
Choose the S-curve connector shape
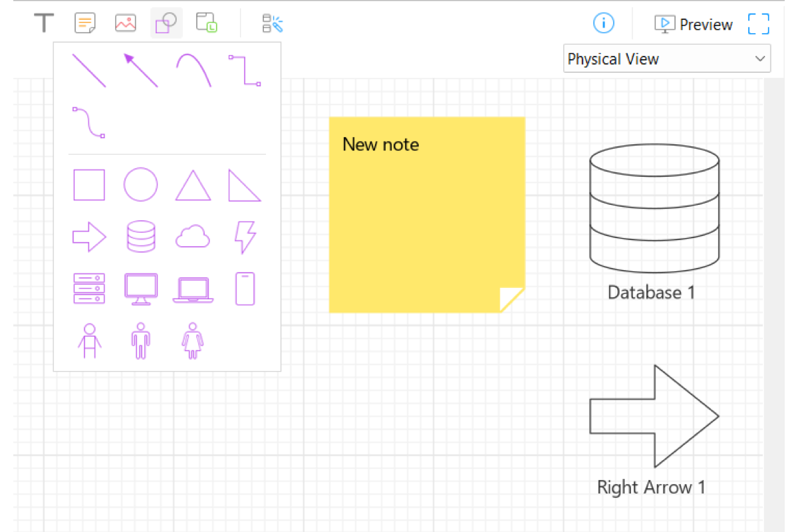pos(88,122)
